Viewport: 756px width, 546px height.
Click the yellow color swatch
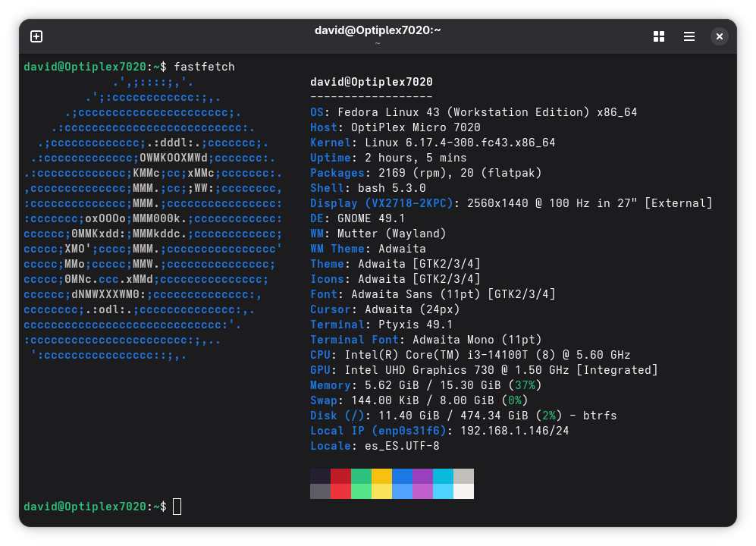381,483
